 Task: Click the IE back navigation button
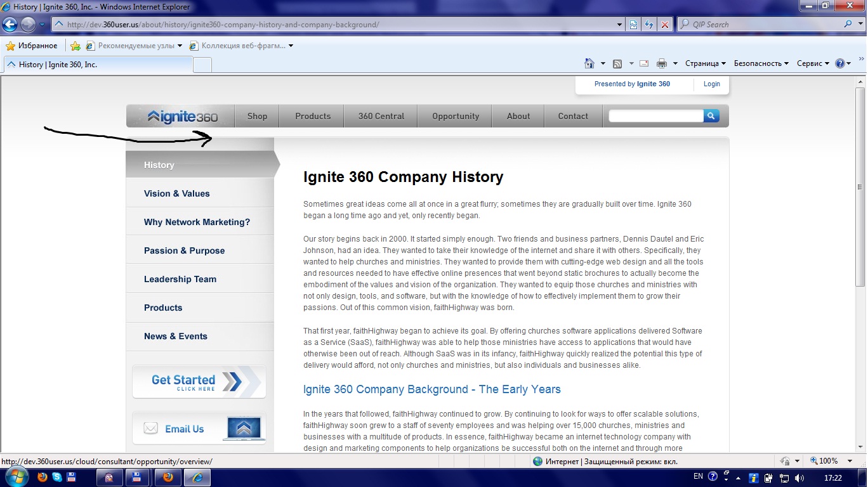tap(10, 25)
